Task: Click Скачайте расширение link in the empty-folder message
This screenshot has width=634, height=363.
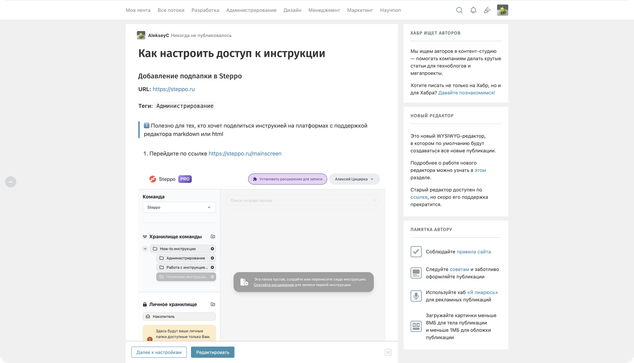Action: tap(274, 285)
